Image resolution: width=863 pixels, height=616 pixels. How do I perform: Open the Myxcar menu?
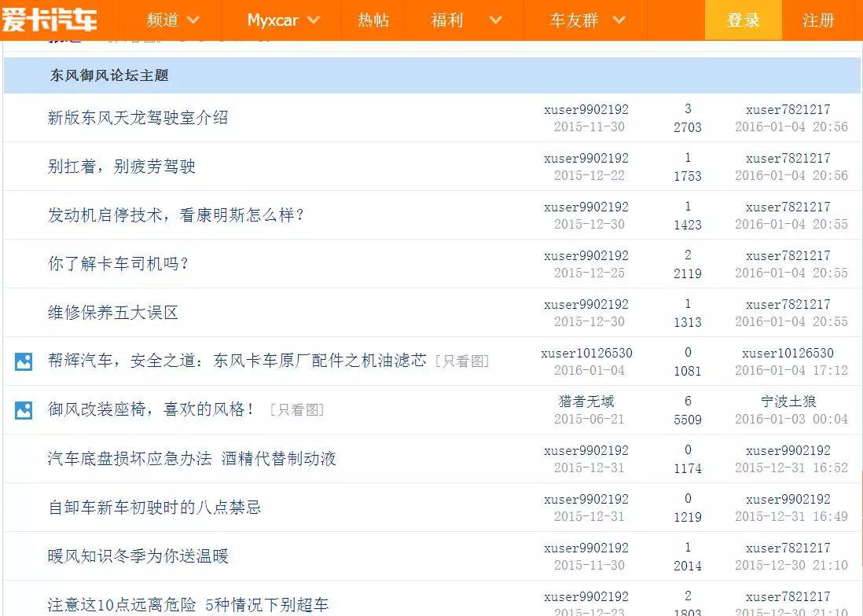273,20
